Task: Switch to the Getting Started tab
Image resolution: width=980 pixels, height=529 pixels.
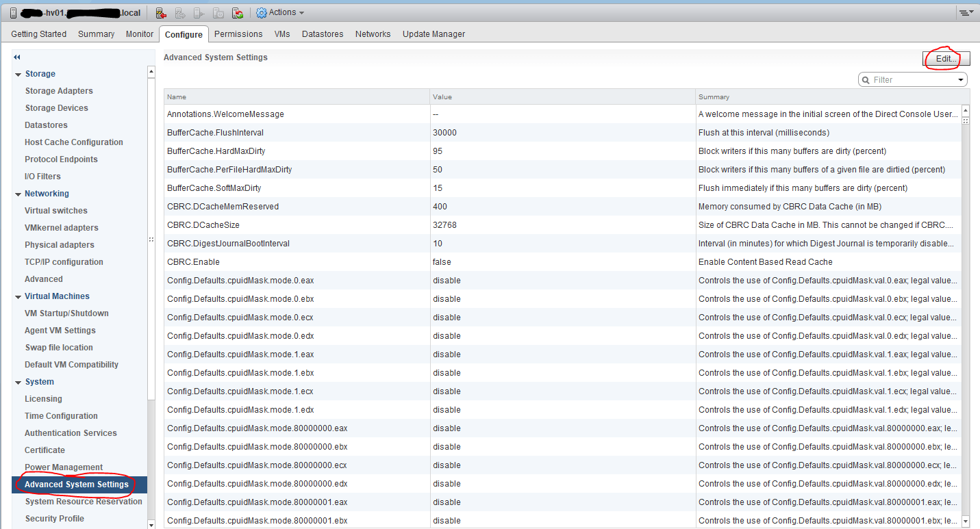Action: [39, 34]
